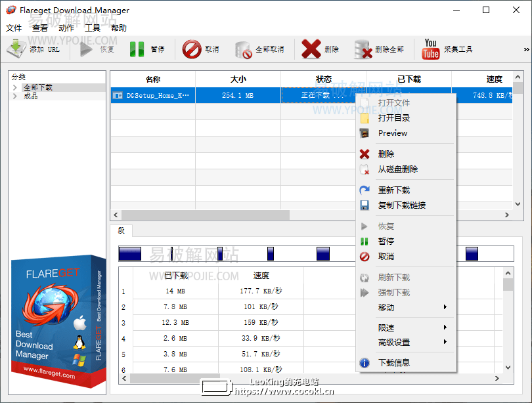
Task: Choose 打开目录 from context menu
Action: [x=394, y=118]
